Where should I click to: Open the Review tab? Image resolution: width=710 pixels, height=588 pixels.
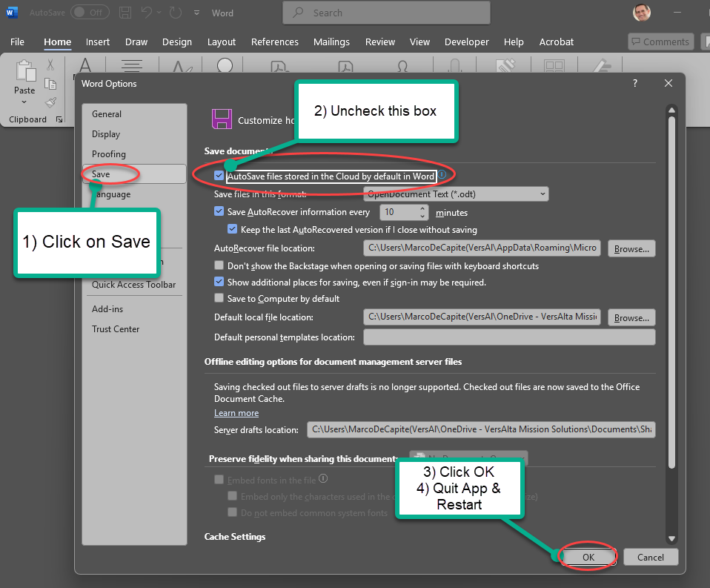click(x=380, y=42)
